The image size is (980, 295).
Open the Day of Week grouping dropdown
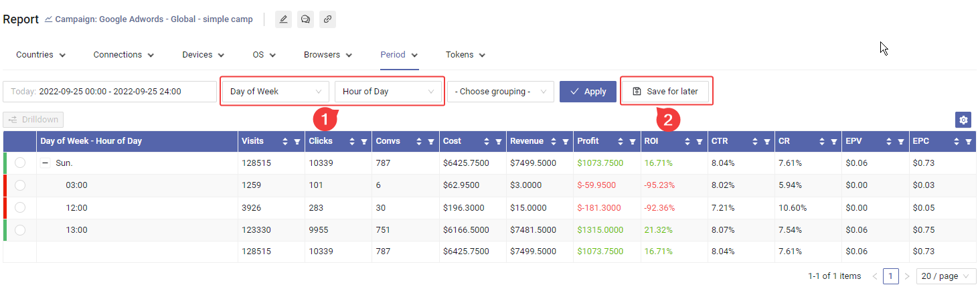point(276,92)
